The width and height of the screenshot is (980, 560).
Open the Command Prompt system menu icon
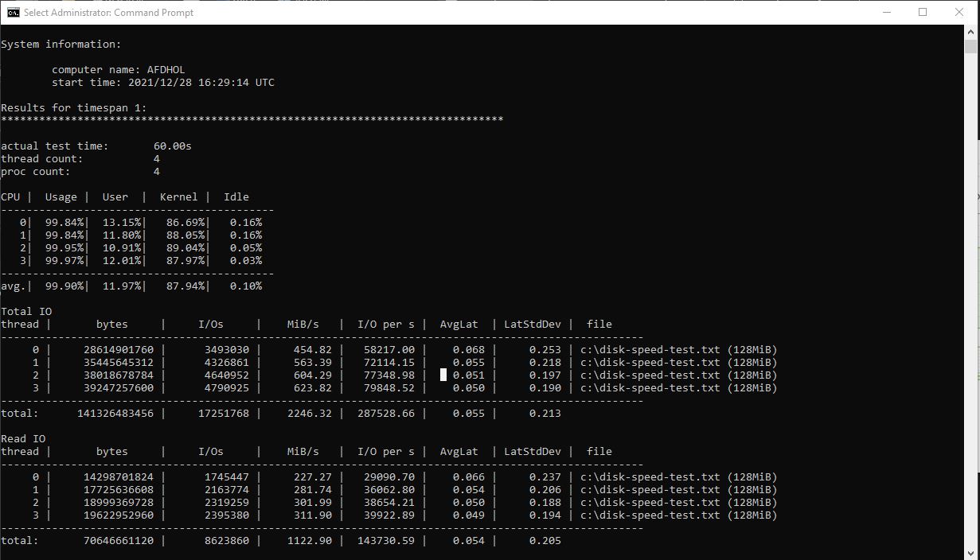click(14, 12)
